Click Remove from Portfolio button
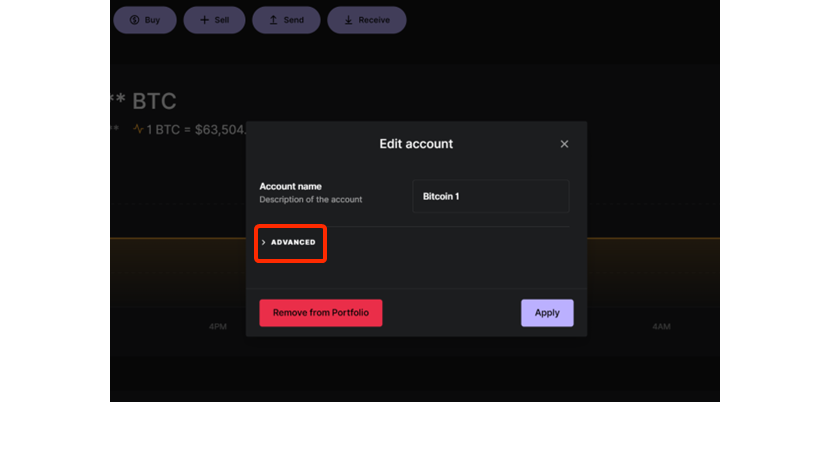 (321, 313)
